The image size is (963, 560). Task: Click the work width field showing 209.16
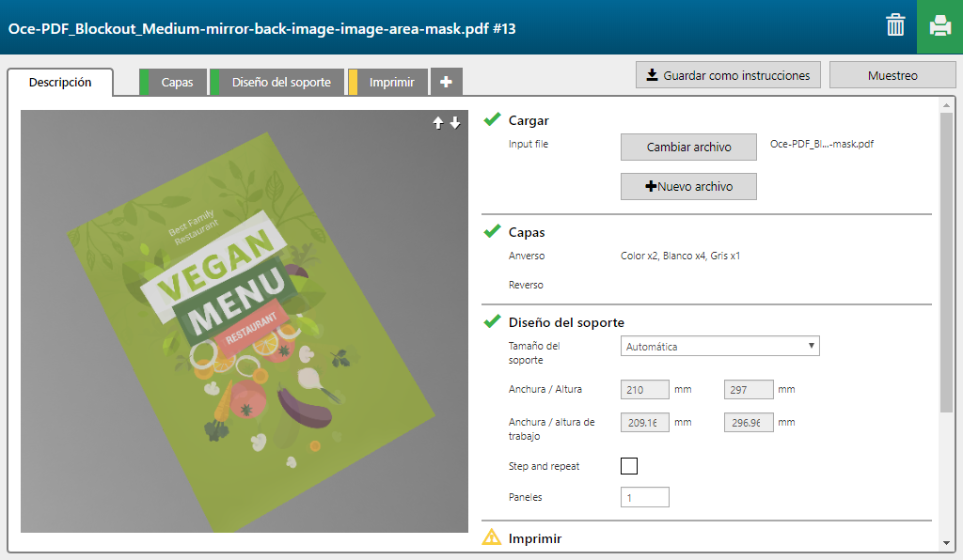pyautogui.click(x=645, y=423)
